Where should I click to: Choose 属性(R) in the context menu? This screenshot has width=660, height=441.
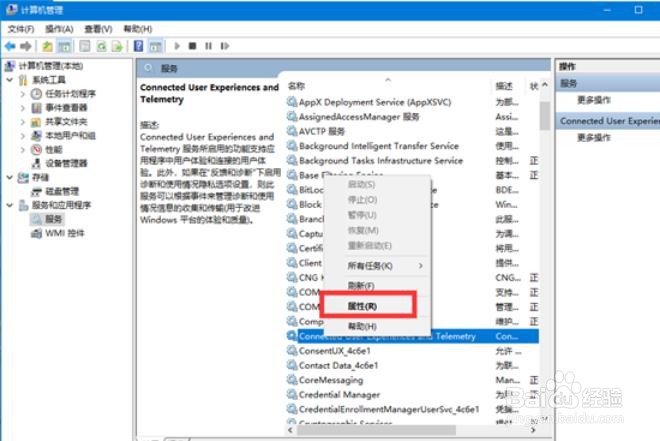[362, 306]
